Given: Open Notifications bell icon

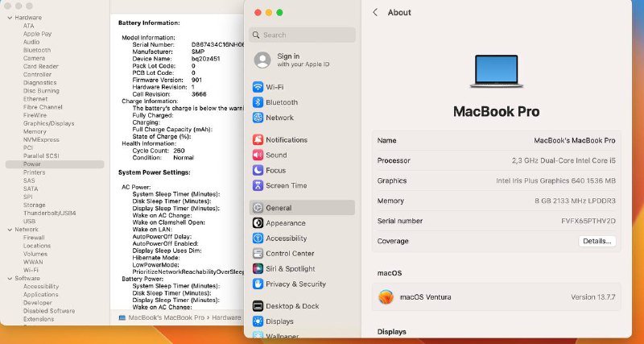Looking at the screenshot, I should click(x=258, y=139).
